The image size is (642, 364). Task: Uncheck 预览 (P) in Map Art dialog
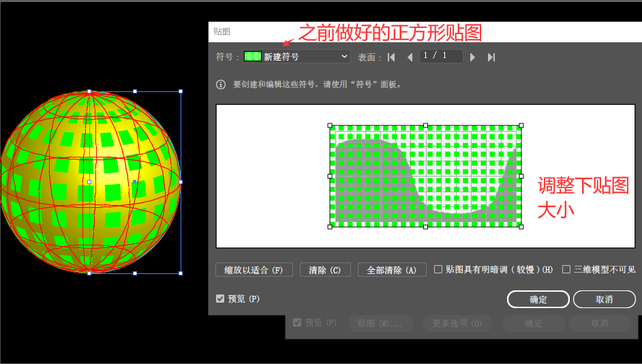point(220,299)
